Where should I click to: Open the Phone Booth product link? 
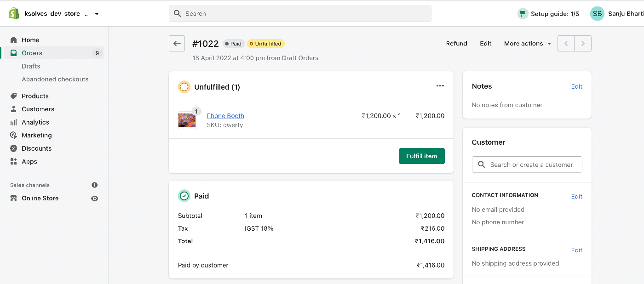coord(225,116)
